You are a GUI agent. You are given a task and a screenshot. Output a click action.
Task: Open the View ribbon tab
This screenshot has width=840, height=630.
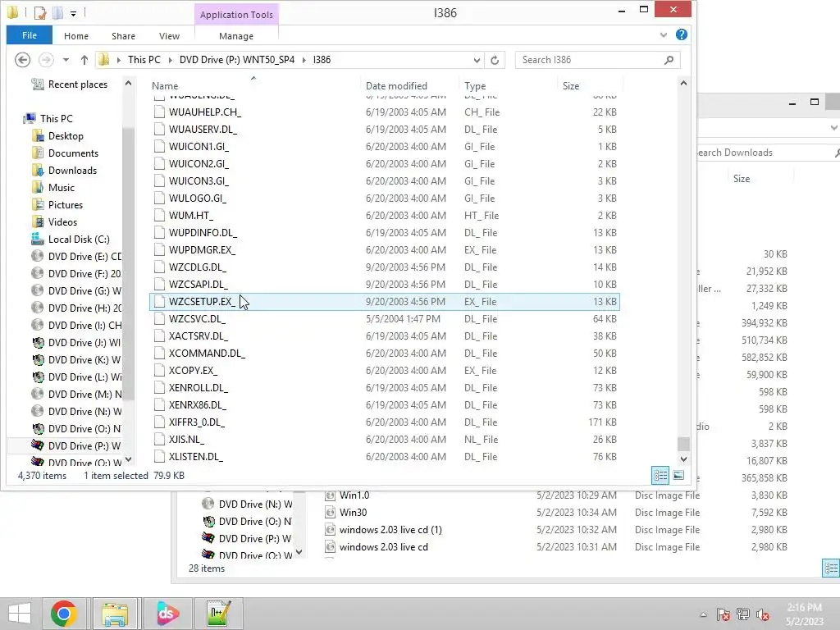(x=169, y=36)
